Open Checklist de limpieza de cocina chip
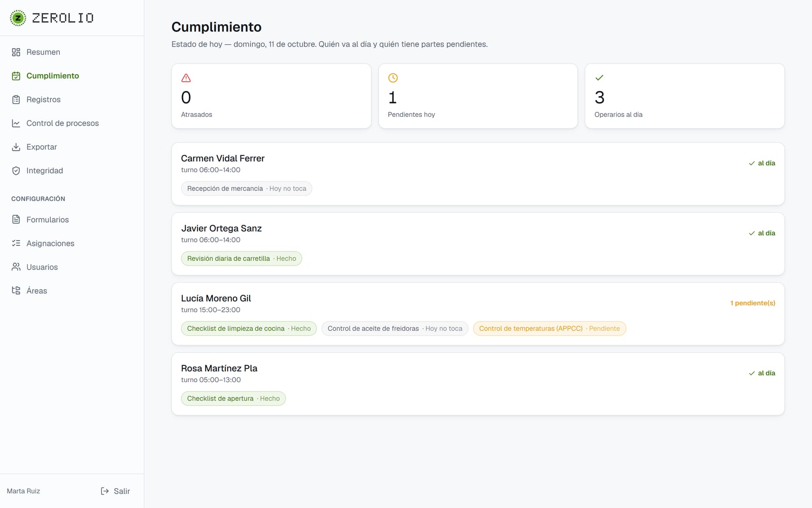 [249, 329]
